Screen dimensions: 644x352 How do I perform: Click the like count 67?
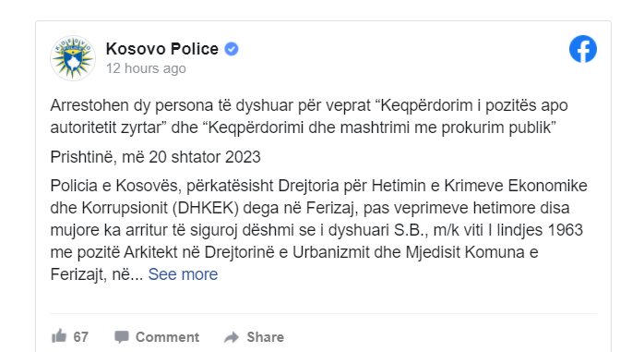click(x=80, y=337)
